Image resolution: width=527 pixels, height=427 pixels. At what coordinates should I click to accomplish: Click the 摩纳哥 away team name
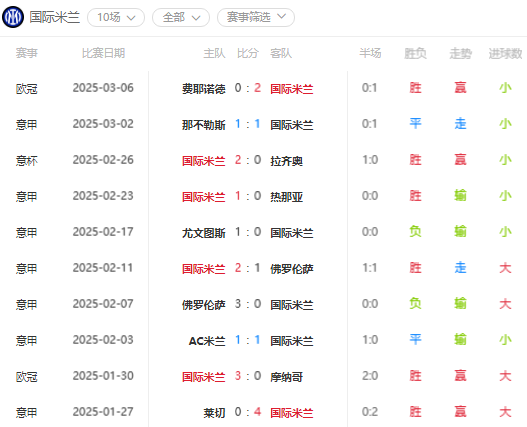pos(286,377)
